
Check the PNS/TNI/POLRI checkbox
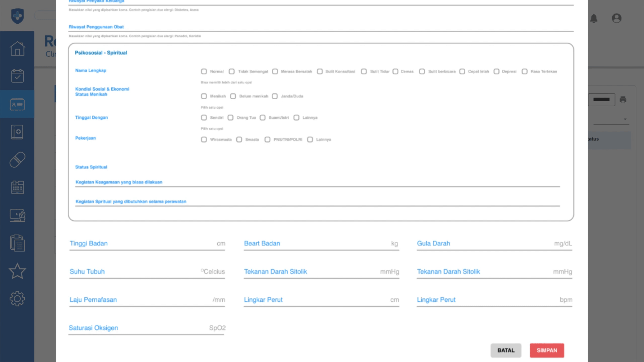pos(267,140)
